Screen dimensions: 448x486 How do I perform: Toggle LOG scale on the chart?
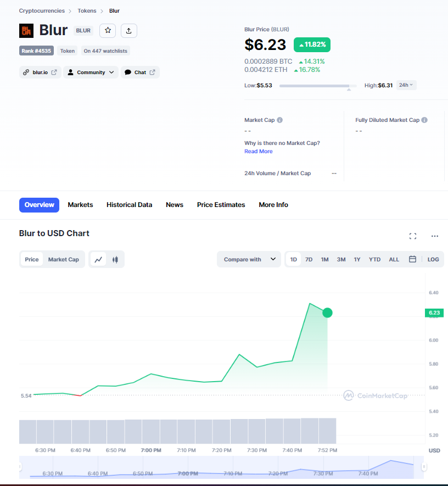point(433,259)
